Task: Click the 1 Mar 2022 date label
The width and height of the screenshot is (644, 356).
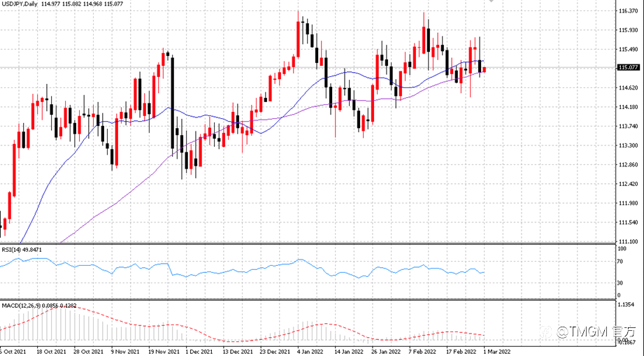Action: [x=497, y=352]
